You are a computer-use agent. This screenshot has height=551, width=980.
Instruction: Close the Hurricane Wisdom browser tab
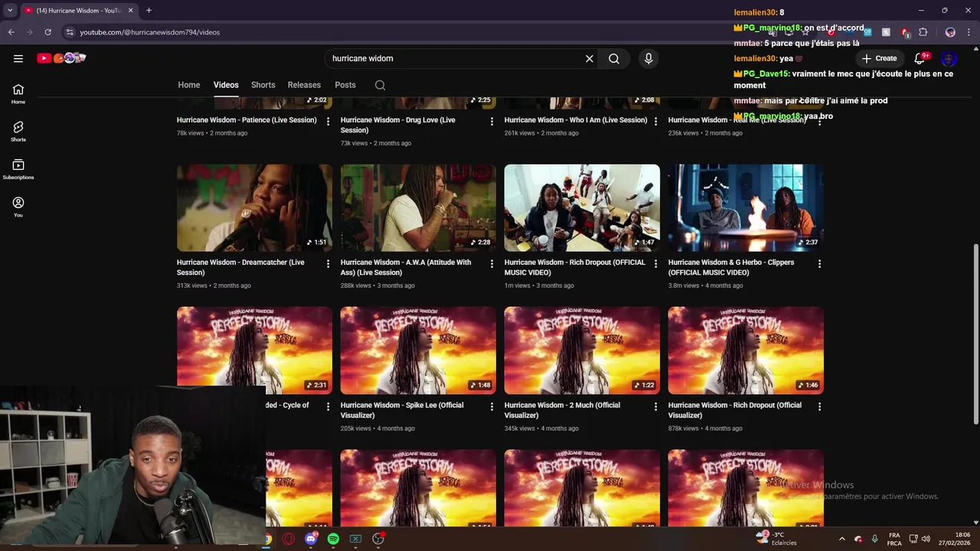[x=131, y=11]
